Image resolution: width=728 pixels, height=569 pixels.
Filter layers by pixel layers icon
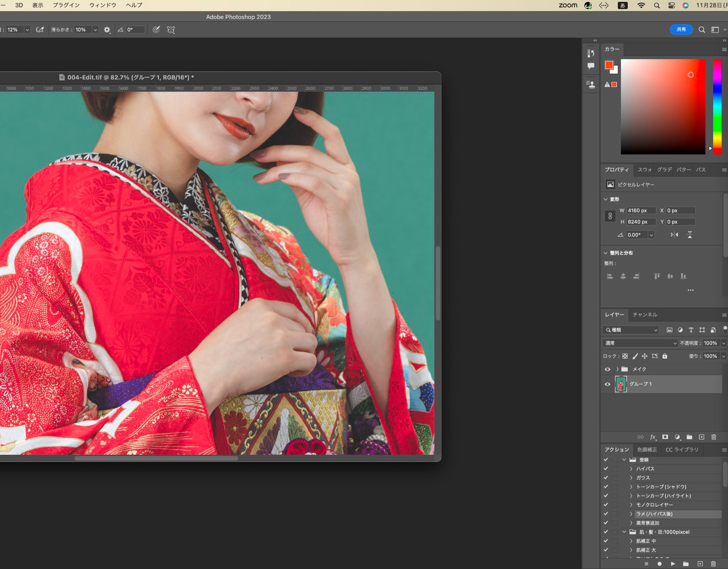coord(669,330)
